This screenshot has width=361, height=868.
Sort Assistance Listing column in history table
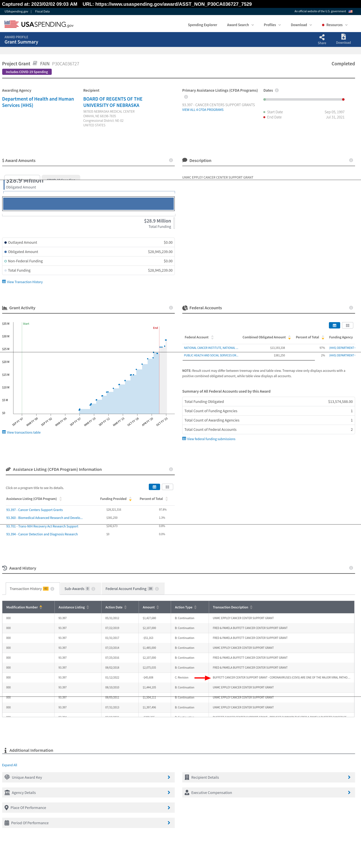click(x=88, y=607)
